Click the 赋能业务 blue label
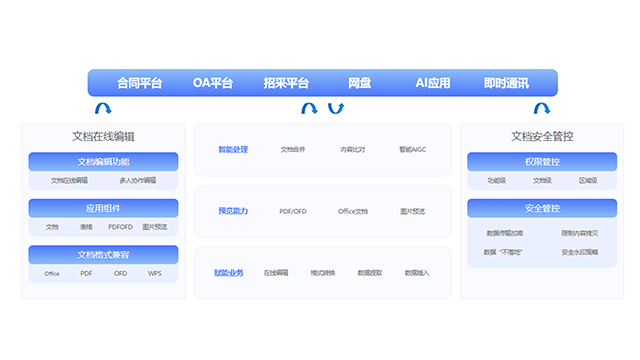 pos(229,273)
